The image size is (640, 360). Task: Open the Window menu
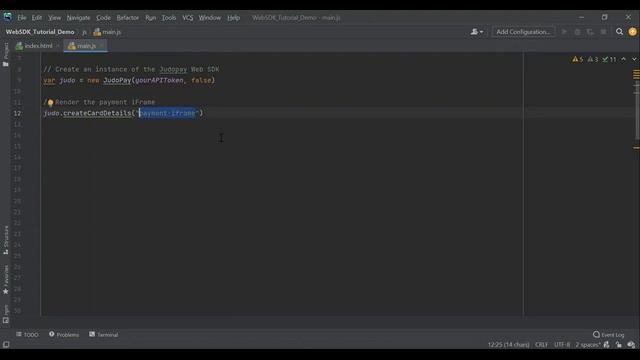pyautogui.click(x=210, y=18)
